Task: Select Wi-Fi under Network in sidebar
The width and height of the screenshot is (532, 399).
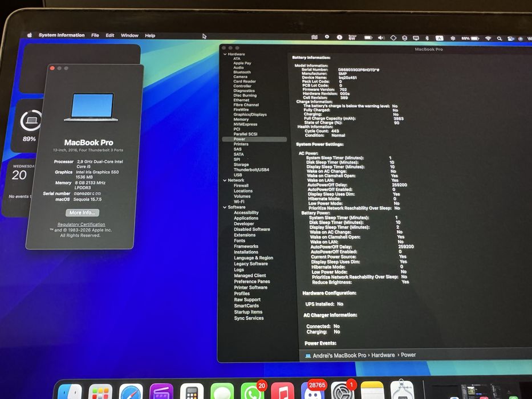Action: point(239,202)
